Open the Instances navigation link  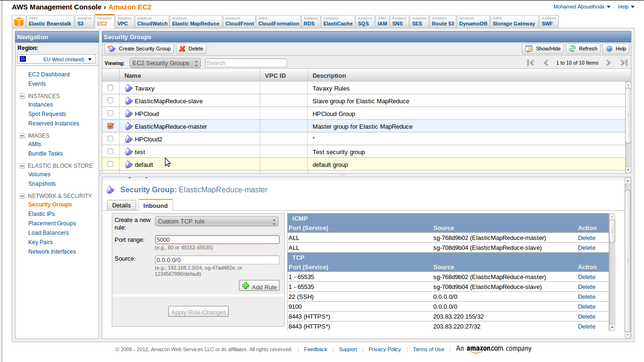click(41, 105)
